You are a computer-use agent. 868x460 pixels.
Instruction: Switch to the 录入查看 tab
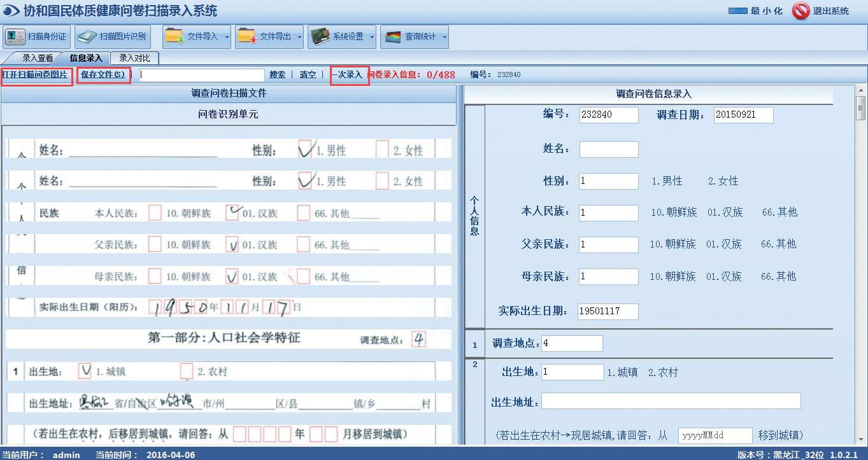point(38,58)
